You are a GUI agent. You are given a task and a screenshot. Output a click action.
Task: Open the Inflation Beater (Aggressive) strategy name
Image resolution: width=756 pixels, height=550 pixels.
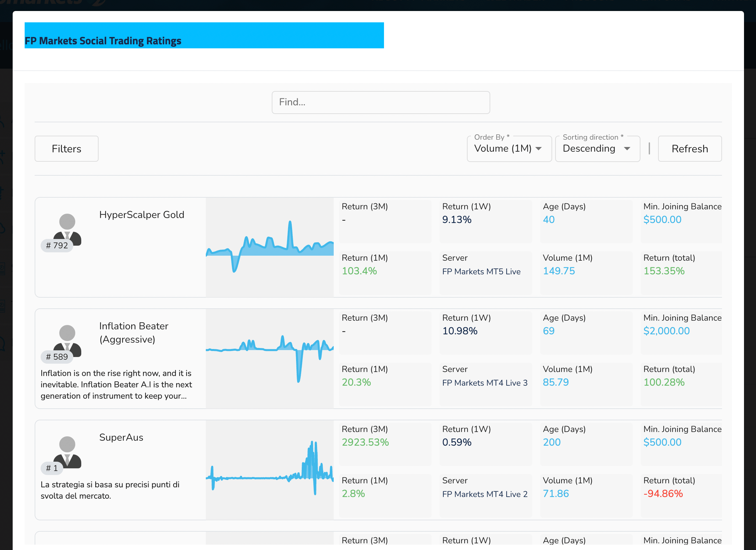134,333
